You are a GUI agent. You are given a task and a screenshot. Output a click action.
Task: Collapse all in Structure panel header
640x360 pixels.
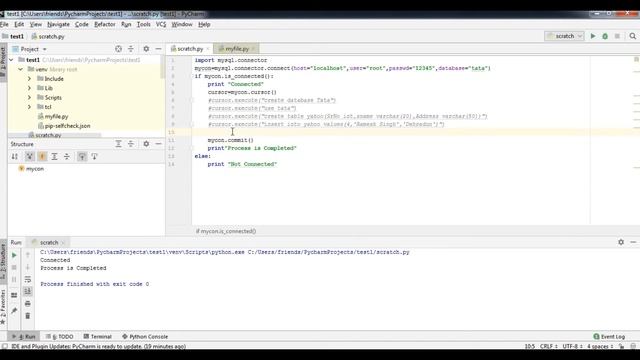tap(131, 144)
